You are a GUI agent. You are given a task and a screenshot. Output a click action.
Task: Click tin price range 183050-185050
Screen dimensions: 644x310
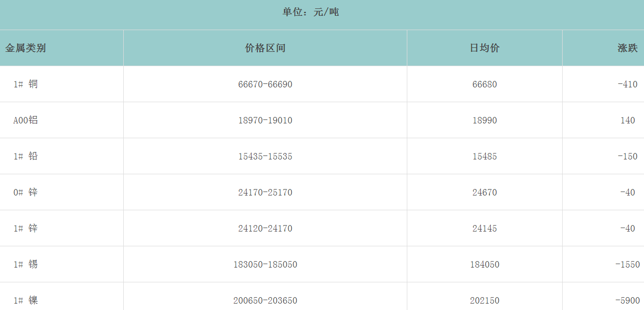tap(265, 265)
